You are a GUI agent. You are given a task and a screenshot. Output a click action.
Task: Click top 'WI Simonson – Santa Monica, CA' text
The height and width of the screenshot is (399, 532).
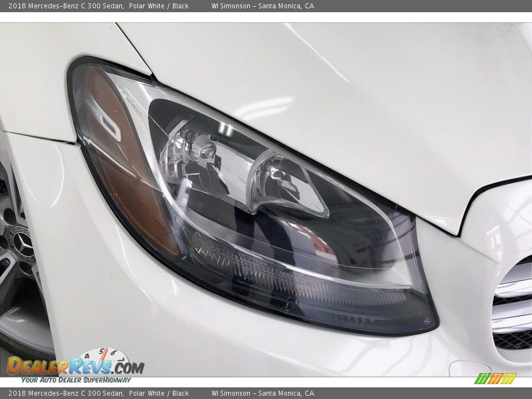point(263,6)
